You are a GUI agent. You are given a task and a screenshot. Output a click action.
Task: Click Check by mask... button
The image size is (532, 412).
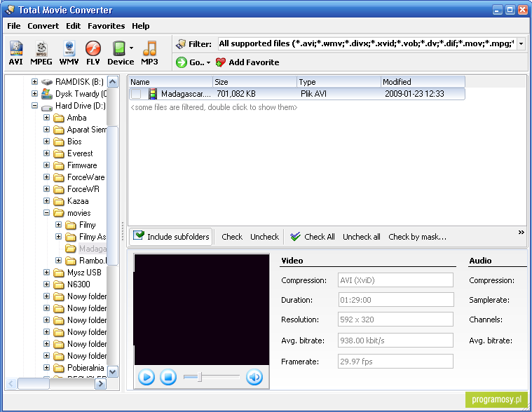click(x=417, y=237)
